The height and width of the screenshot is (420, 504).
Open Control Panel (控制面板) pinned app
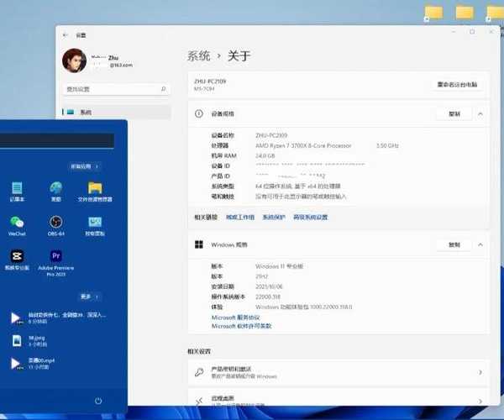[95, 226]
